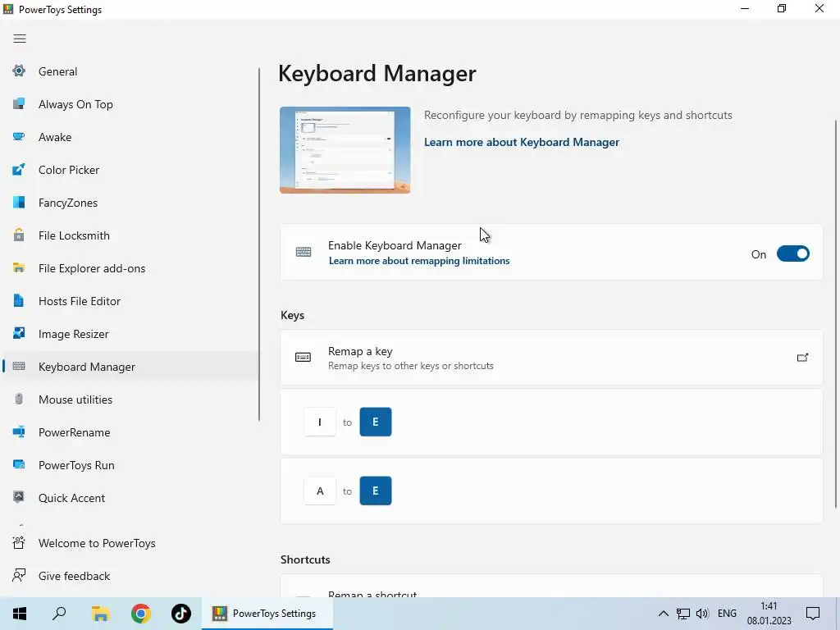Click the File Locksmith padlock icon
This screenshot has height=630, width=840.
click(x=19, y=235)
